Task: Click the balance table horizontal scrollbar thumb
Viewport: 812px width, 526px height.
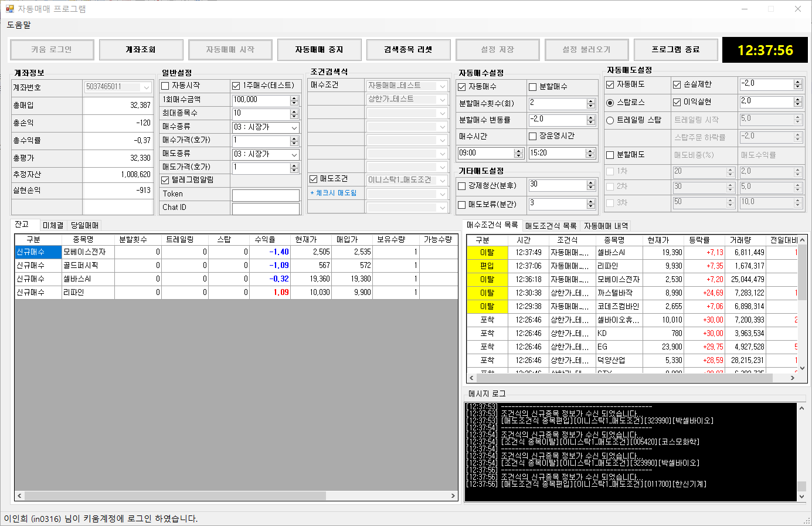Action: (175, 496)
